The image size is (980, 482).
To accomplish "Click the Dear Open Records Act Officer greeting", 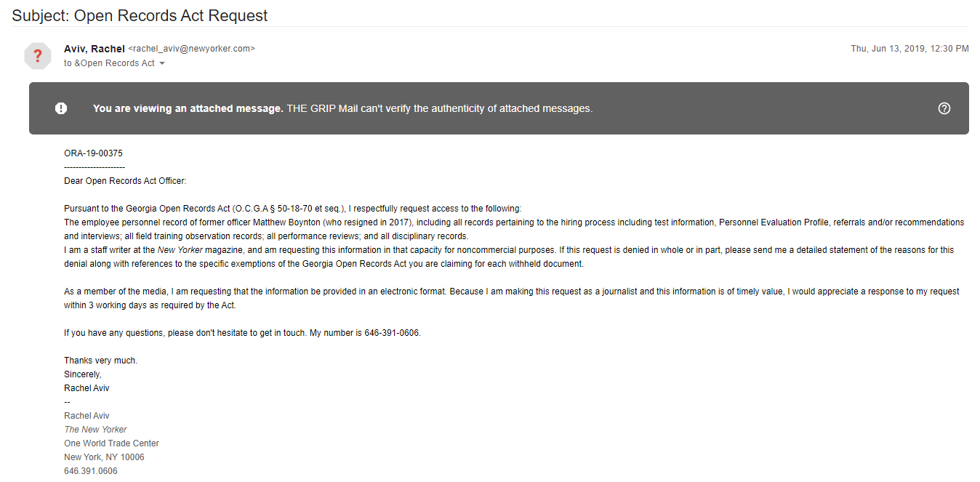I will click(x=125, y=181).
